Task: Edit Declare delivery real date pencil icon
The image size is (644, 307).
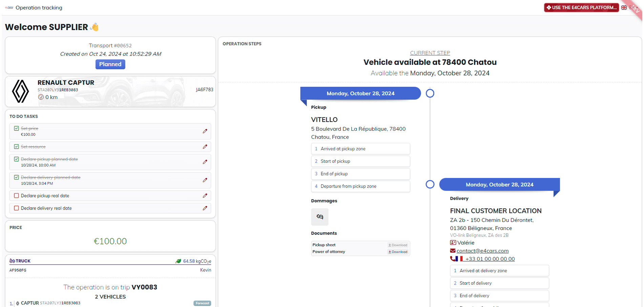Action: pyautogui.click(x=205, y=208)
